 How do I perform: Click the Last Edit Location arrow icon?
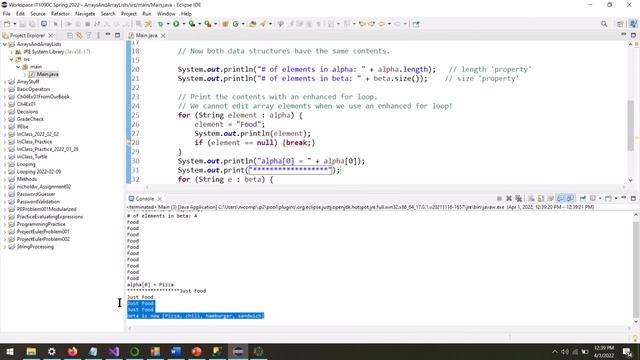click(x=362, y=24)
